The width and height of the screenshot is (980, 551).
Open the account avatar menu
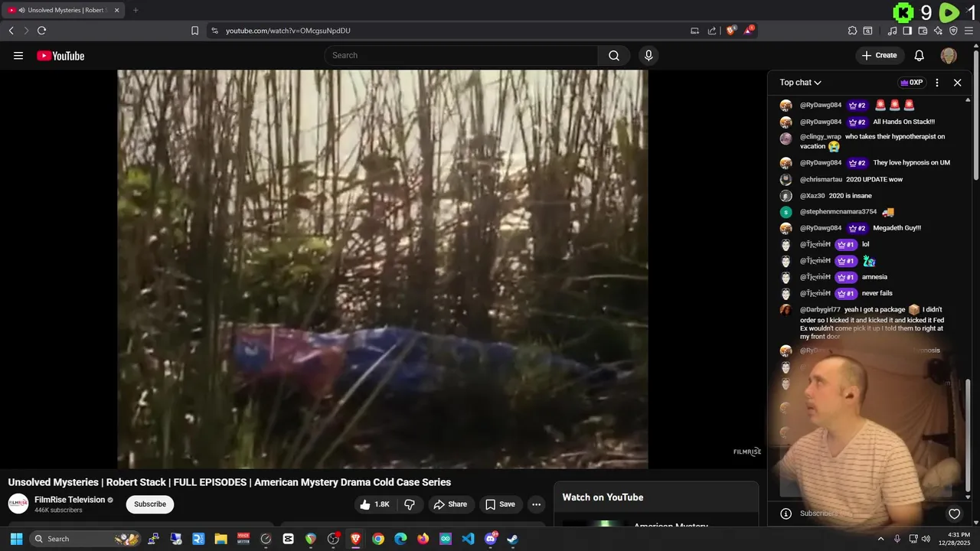tap(949, 55)
